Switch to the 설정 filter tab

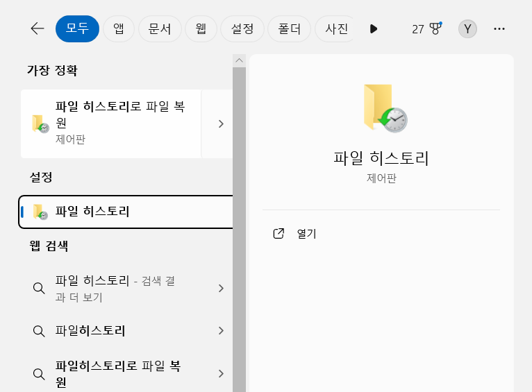coord(242,29)
